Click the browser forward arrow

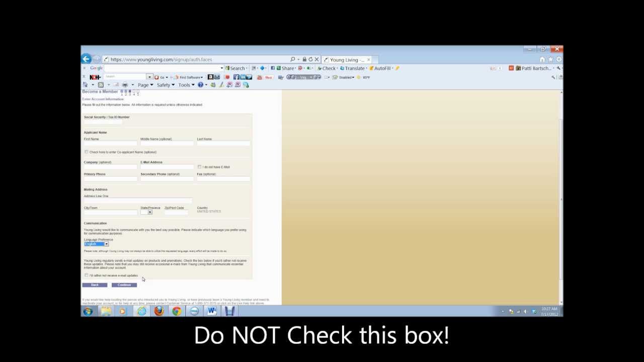(96, 59)
